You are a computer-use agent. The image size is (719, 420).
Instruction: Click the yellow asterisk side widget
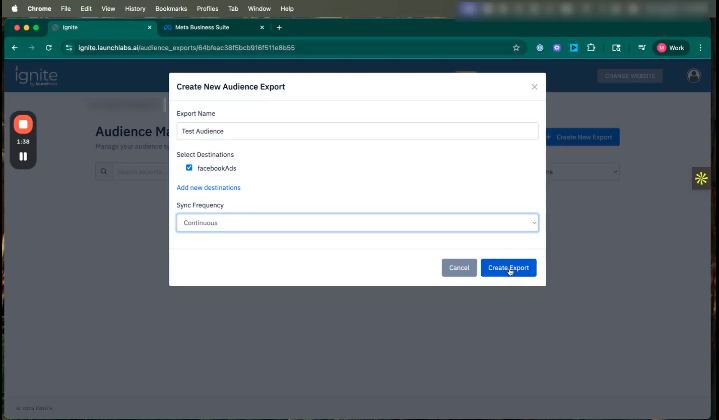[x=701, y=179]
